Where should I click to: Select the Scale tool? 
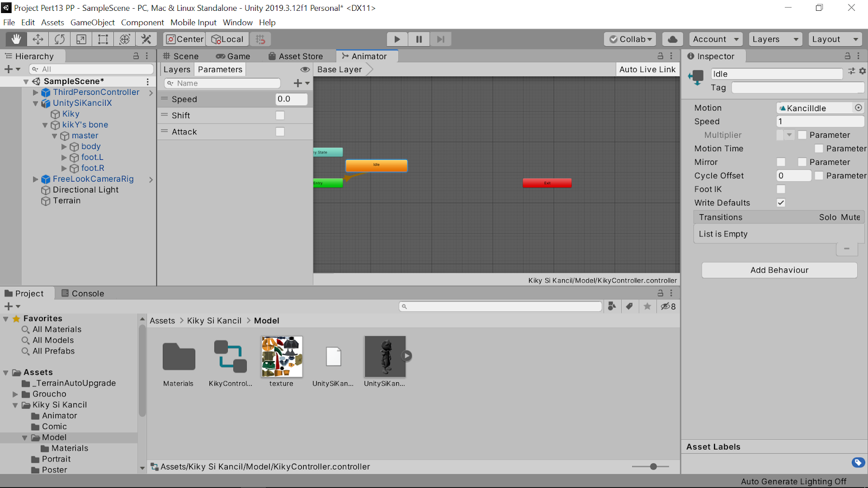81,39
